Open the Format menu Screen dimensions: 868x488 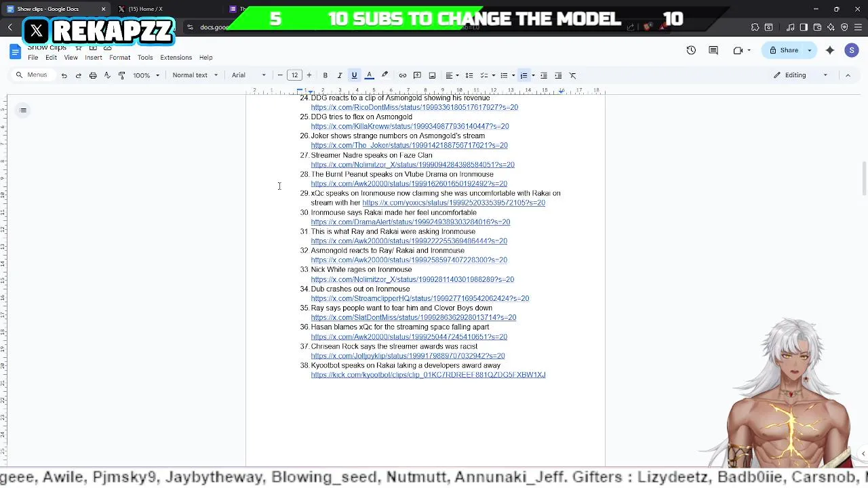pos(119,58)
